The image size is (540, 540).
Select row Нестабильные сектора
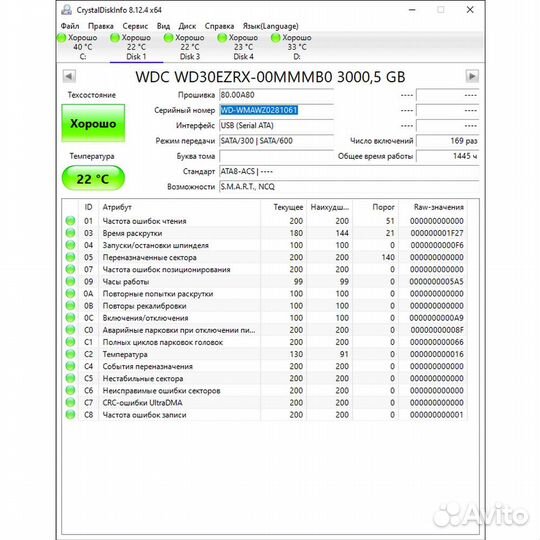[x=265, y=378]
